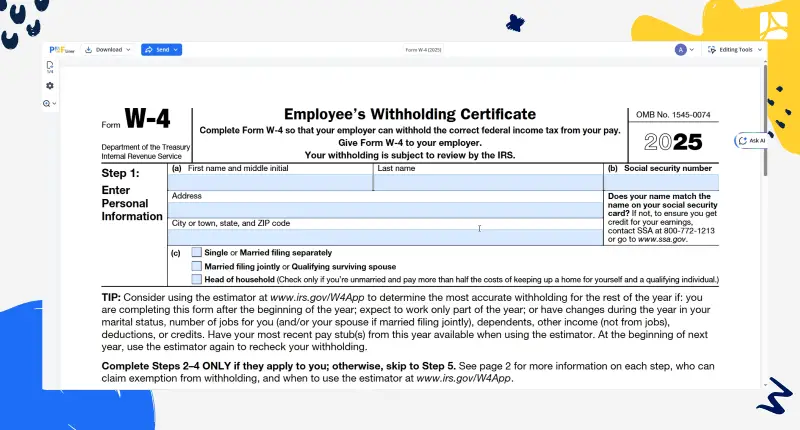Click the 2025 year label

click(x=673, y=142)
